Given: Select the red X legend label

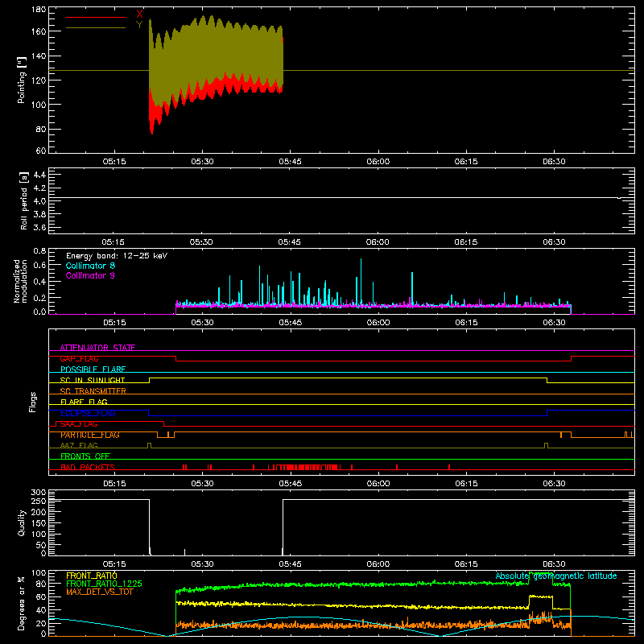Looking at the screenshot, I should (139, 14).
